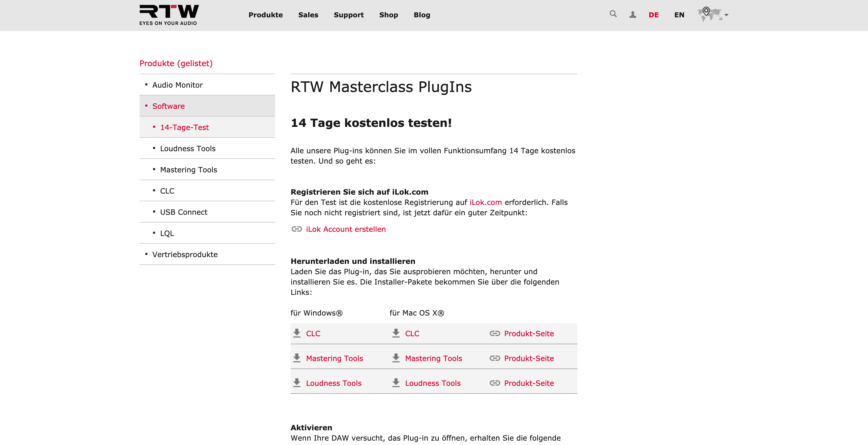This screenshot has width=868, height=445.
Task: Click Mac Mastering Tools download icon
Action: pyautogui.click(x=396, y=358)
